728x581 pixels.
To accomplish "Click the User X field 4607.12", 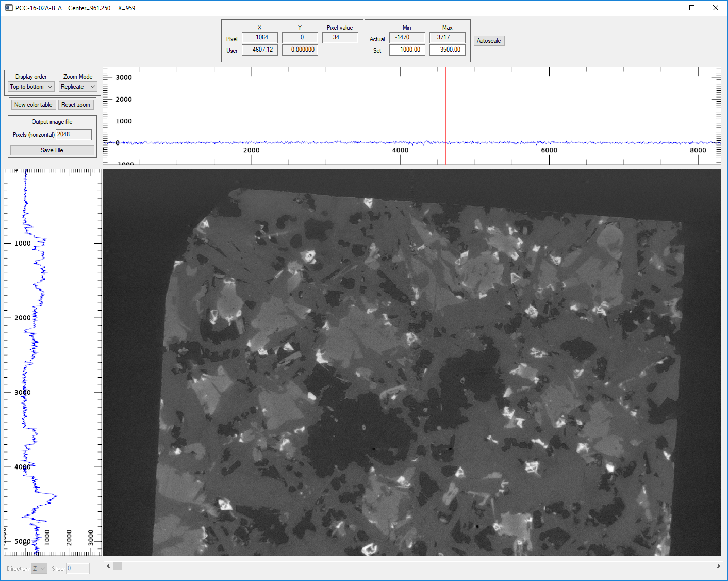I will (260, 50).
